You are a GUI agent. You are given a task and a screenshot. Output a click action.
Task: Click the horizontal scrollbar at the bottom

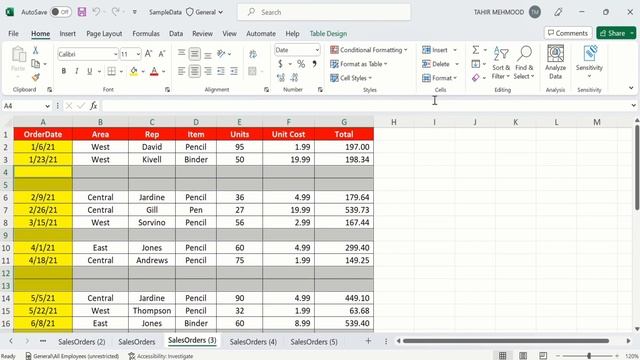pos(506,341)
